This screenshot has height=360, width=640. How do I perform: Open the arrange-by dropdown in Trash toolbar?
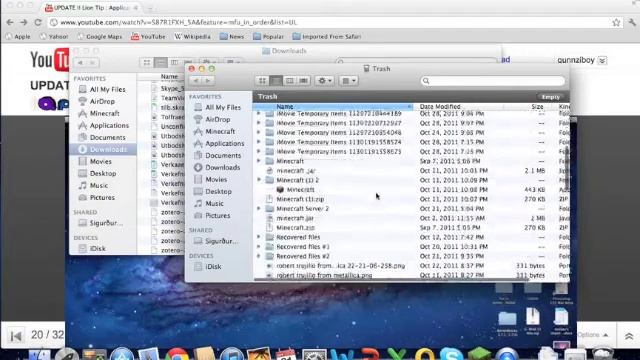point(349,80)
